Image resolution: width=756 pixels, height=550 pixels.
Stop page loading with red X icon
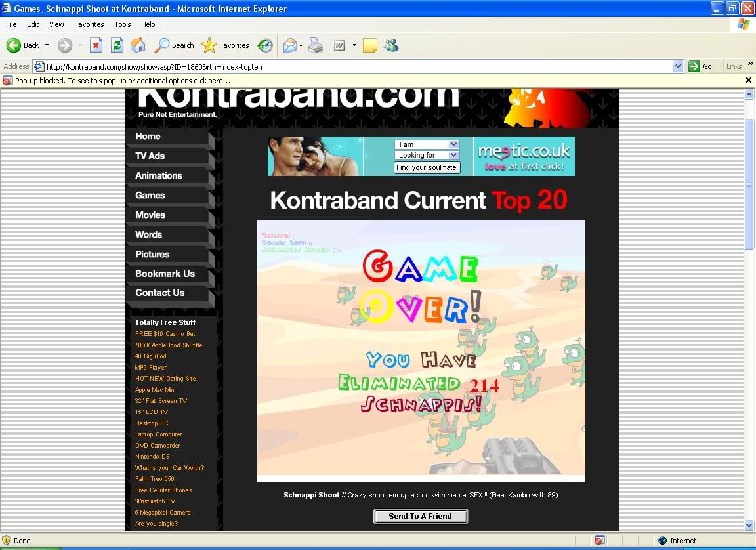pyautogui.click(x=96, y=45)
